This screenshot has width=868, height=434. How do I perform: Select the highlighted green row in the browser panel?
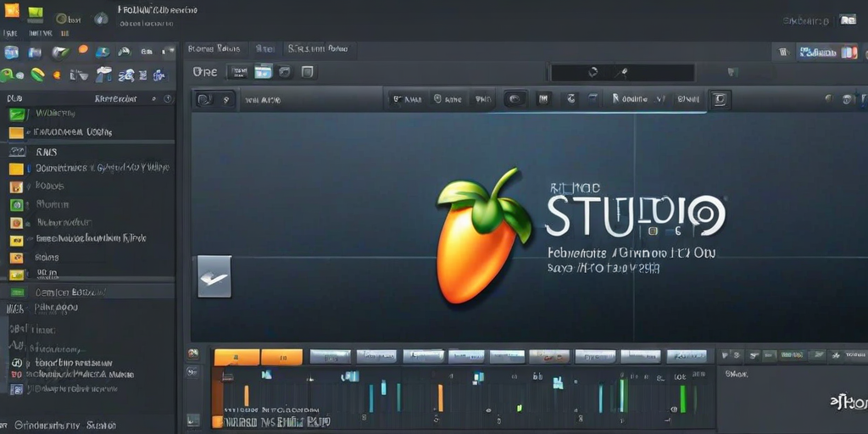click(87, 292)
